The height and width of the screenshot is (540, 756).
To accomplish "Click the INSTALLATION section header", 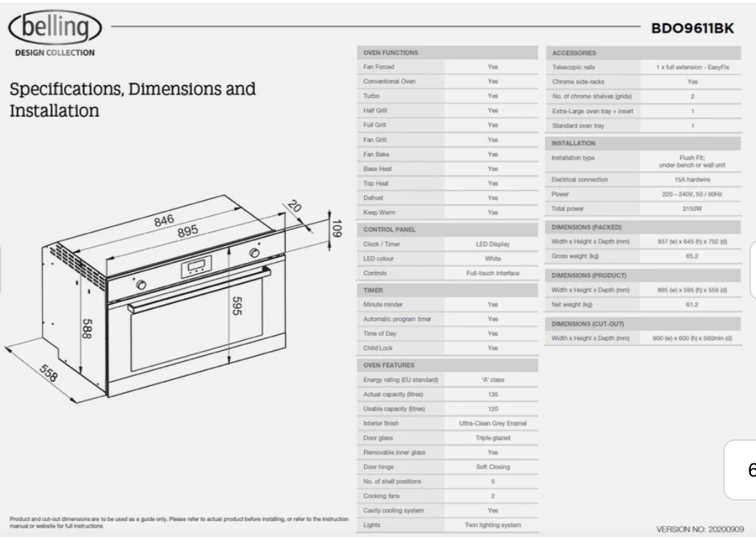I will pyautogui.click(x=643, y=143).
